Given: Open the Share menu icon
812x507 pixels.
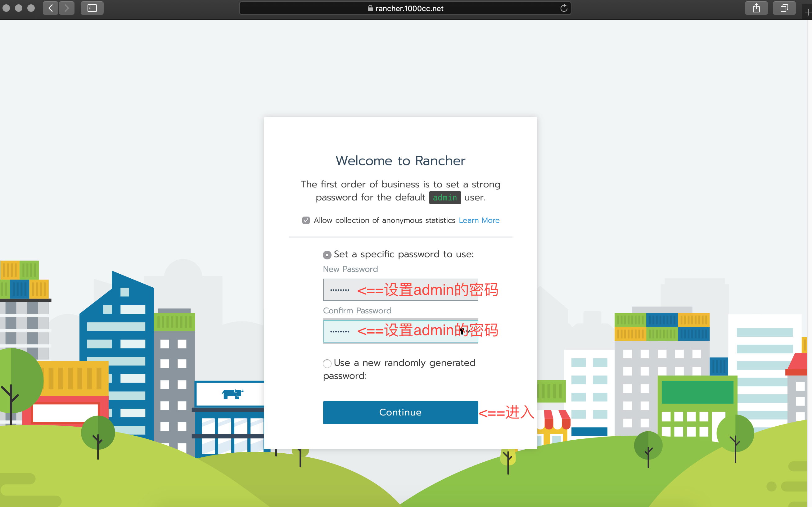Looking at the screenshot, I should pyautogui.click(x=756, y=8).
